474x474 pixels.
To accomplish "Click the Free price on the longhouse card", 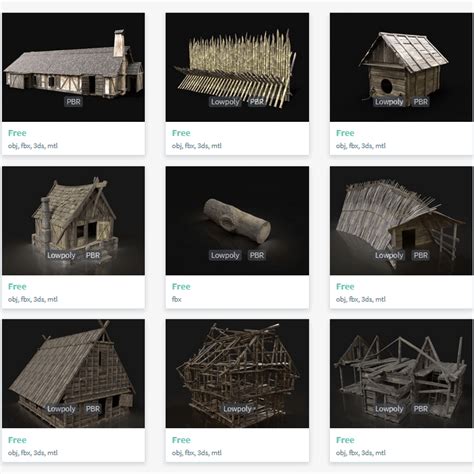I will (17, 133).
